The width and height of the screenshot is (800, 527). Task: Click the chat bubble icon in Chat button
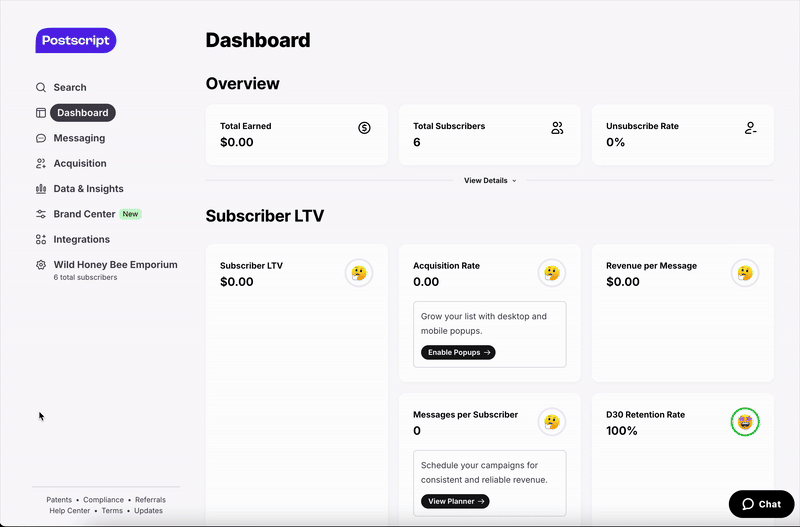click(x=748, y=504)
